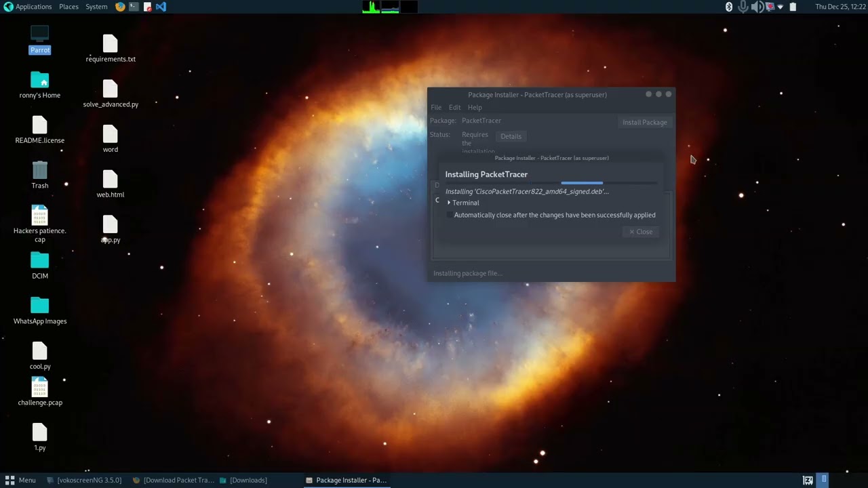Select the solve_advanced.py file icon
This screenshot has height=488, width=868.
tap(111, 89)
